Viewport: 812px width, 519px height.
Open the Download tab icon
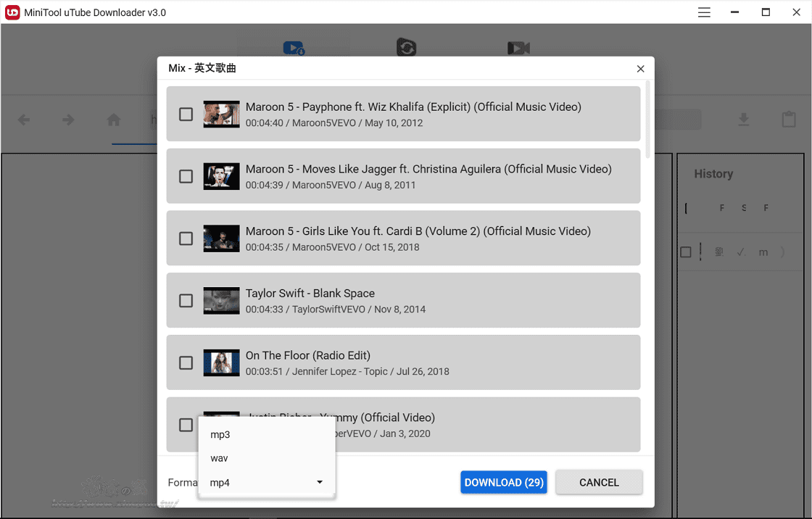(294, 48)
